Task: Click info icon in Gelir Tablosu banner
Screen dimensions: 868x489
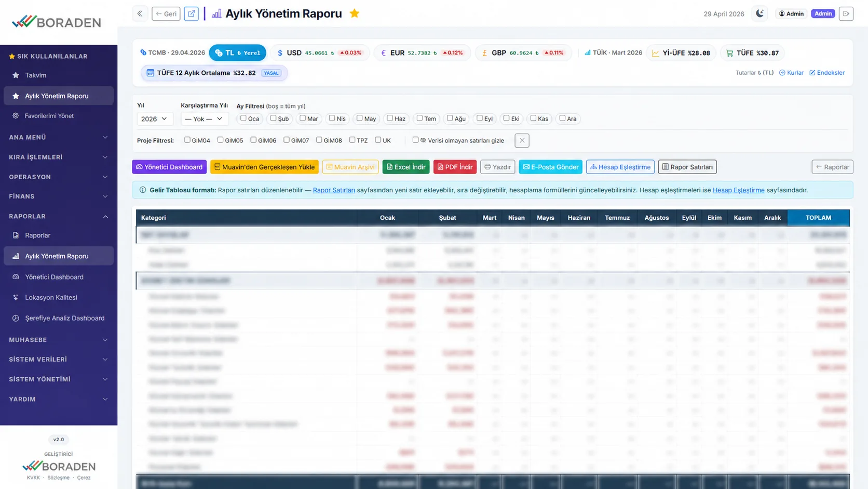Action: click(x=143, y=190)
